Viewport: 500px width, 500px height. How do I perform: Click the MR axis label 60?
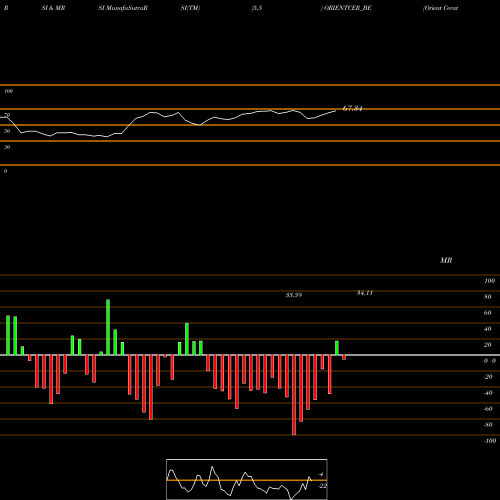click(x=488, y=313)
